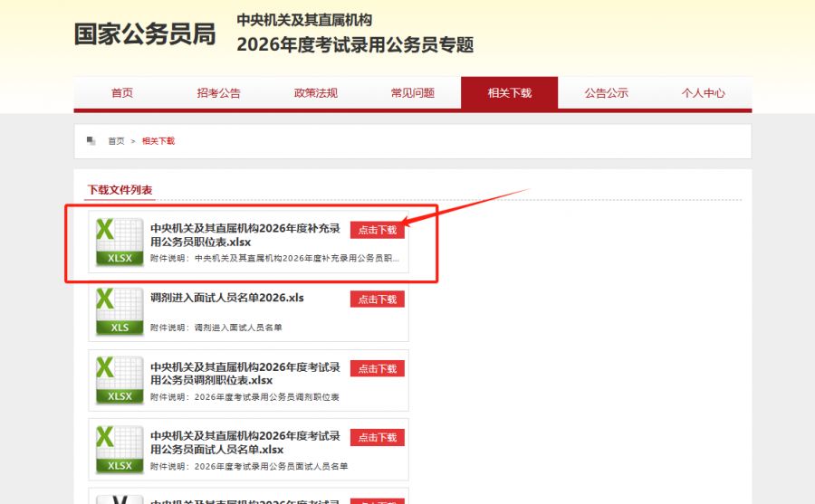Image resolution: width=815 pixels, height=504 pixels.
Task: Click description 2026年度考试录用公务员面试人员名单
Action: (x=249, y=467)
